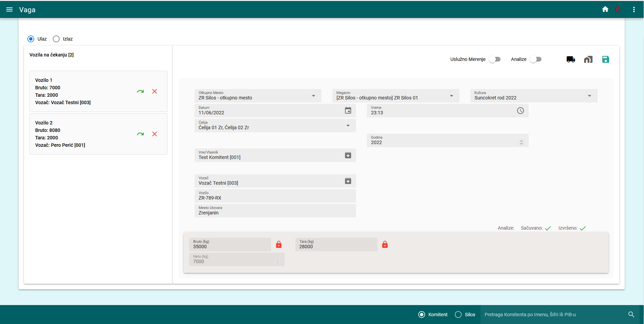644x324 pixels.
Task: Enable the Uslužno Merenje toggle
Action: [x=494, y=59]
